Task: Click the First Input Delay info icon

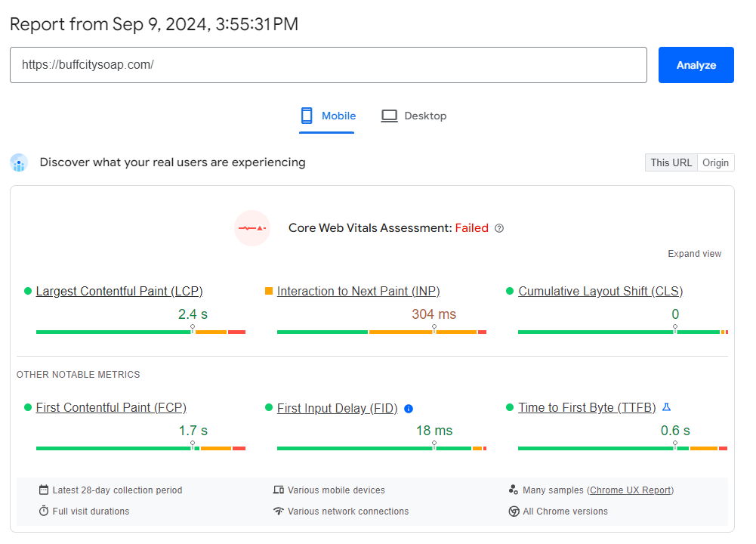Action: pos(409,409)
